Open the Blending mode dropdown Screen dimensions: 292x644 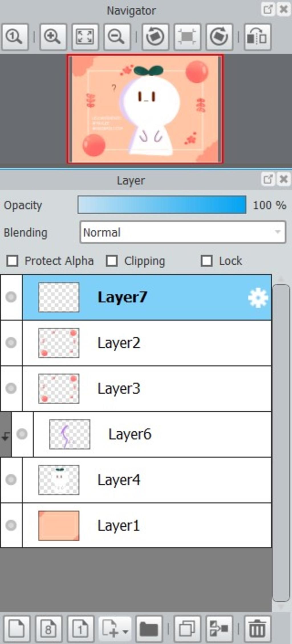pos(183,232)
